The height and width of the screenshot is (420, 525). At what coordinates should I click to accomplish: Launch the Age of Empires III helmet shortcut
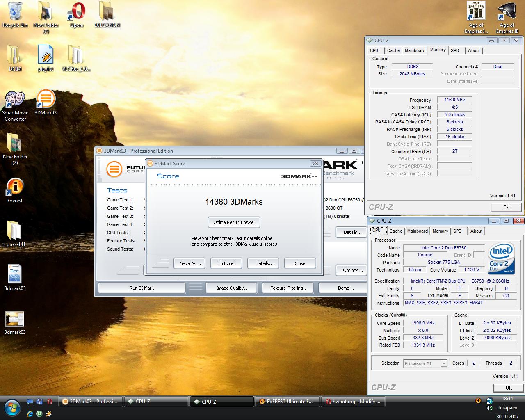507,18
